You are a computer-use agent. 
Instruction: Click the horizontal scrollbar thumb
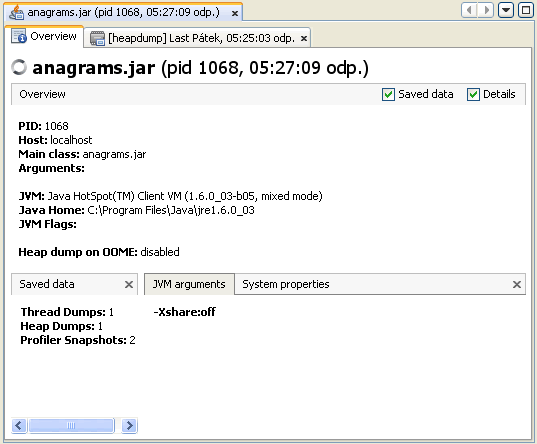71,426
